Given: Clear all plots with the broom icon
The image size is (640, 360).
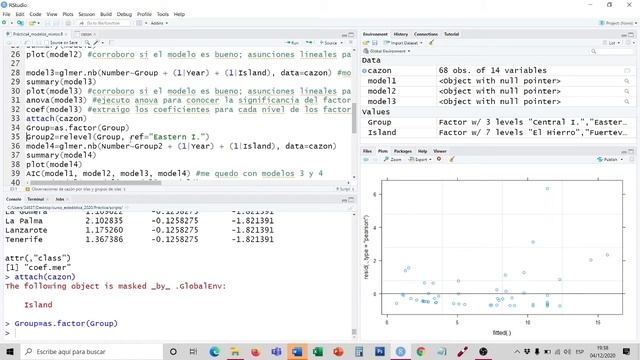Looking at the screenshot, I should pyautogui.click(x=452, y=159).
